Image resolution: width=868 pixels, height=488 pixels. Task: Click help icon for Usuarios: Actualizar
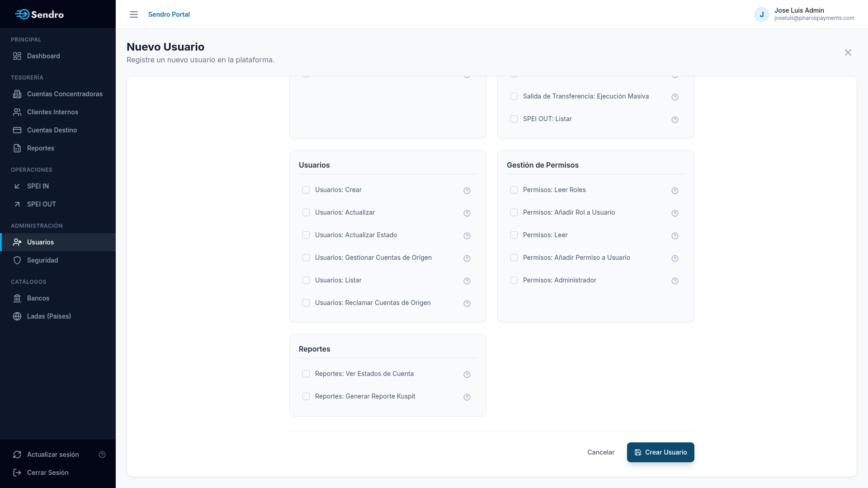467,213
